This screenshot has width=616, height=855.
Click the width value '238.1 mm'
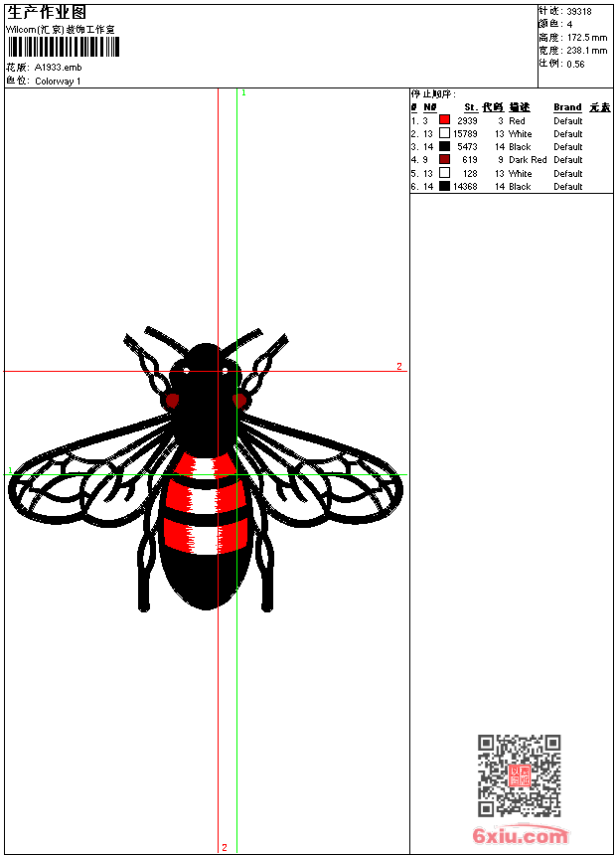click(586, 51)
